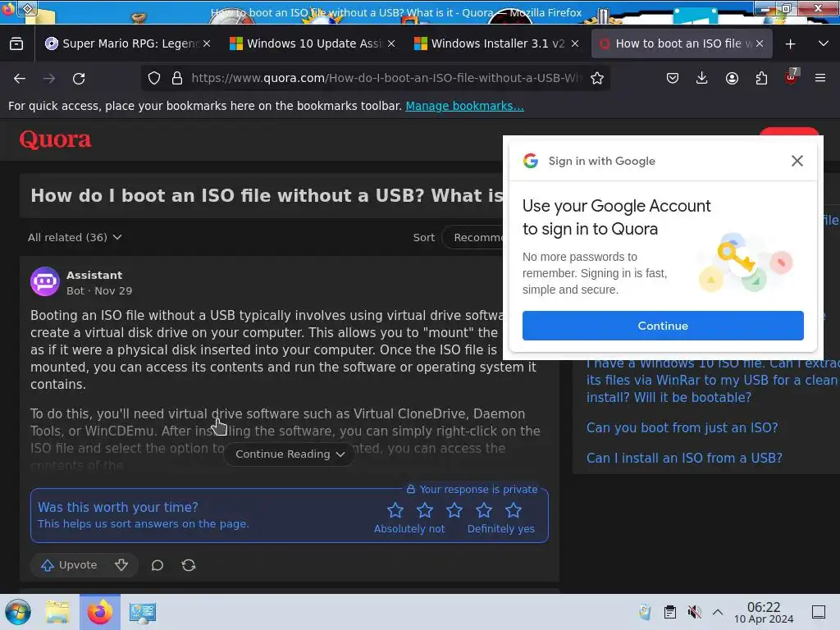Reload the current Quora page
Screen dimensions: 840x630
79,79
